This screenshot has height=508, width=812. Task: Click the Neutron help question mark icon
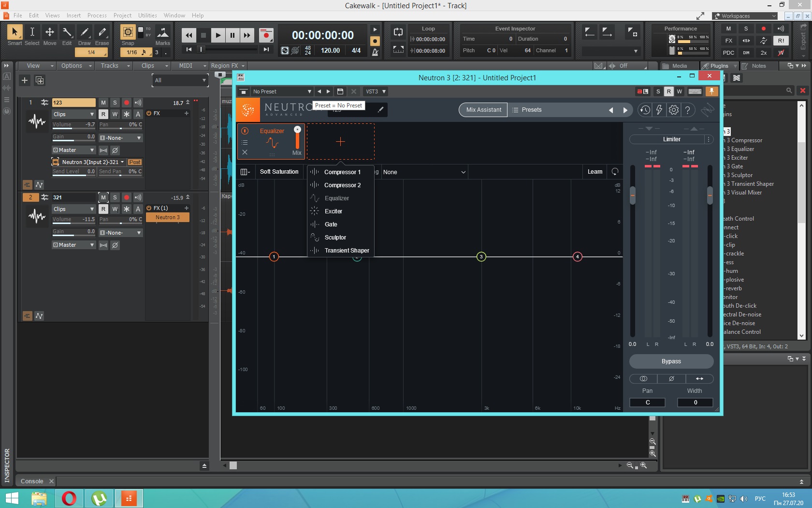coord(687,110)
